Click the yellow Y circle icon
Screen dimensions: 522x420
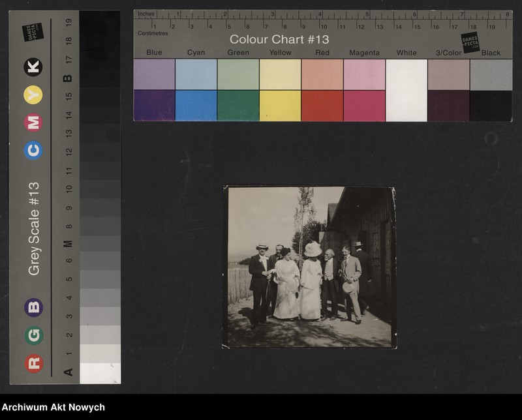click(33, 95)
